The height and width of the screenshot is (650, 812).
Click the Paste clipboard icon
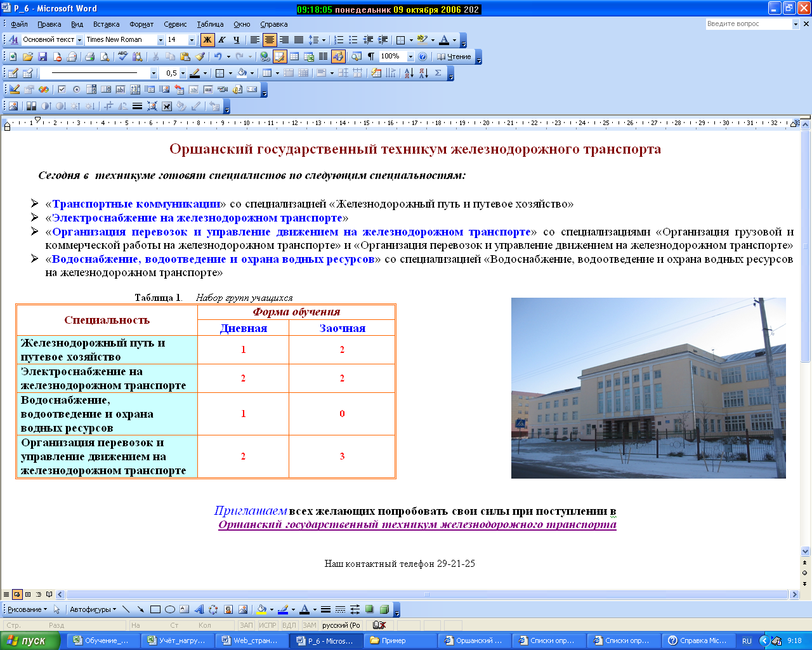[x=185, y=56]
